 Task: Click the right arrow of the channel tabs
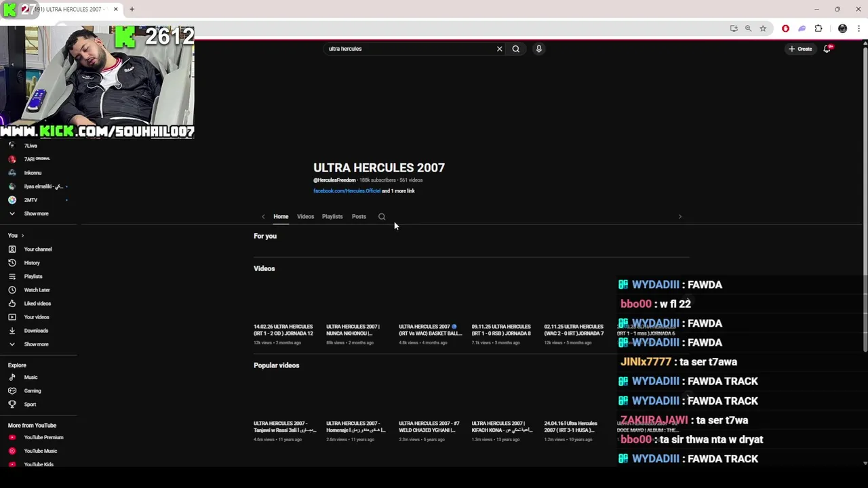click(679, 217)
